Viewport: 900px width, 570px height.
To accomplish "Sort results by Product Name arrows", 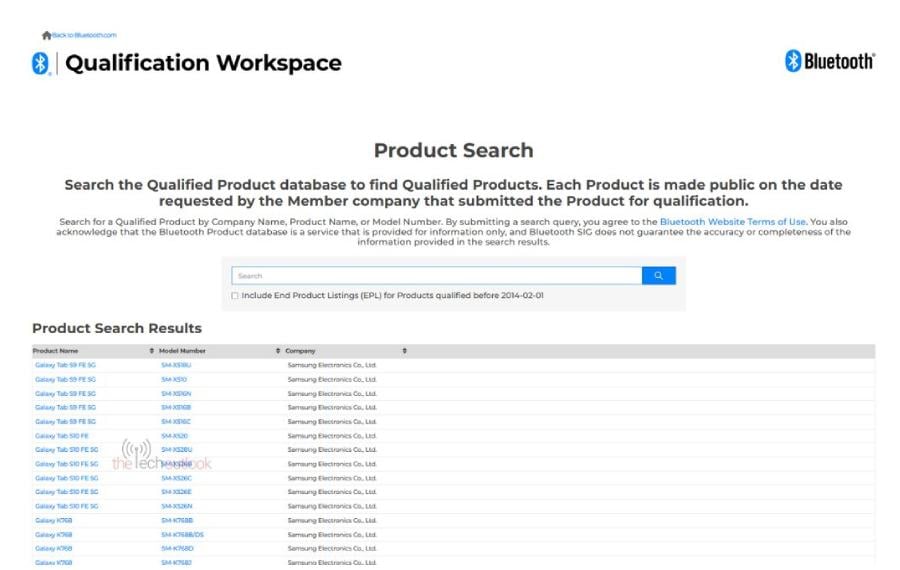I will tap(152, 351).
